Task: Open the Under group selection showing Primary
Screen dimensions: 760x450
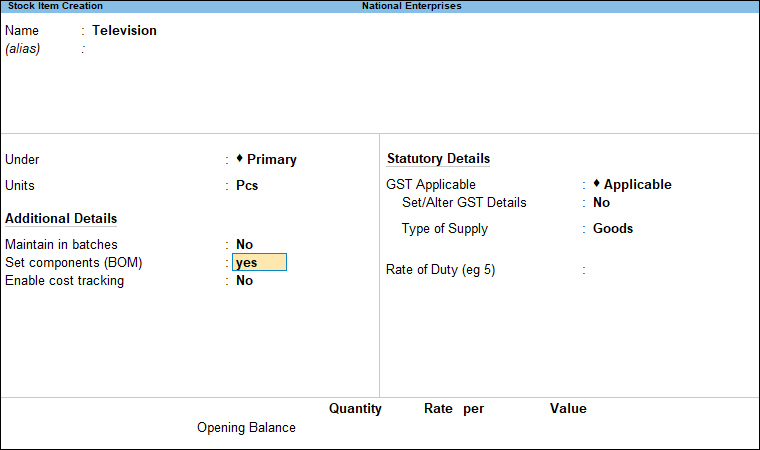Action: [272, 159]
